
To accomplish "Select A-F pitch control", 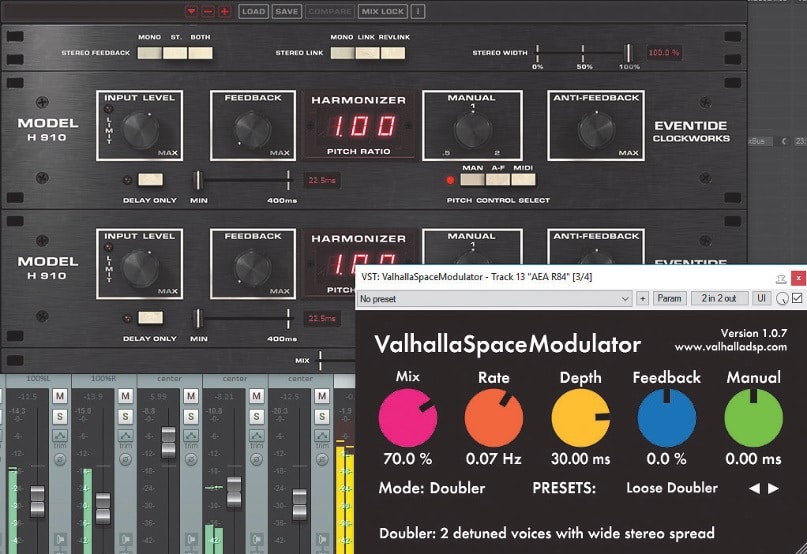I will pos(498,180).
